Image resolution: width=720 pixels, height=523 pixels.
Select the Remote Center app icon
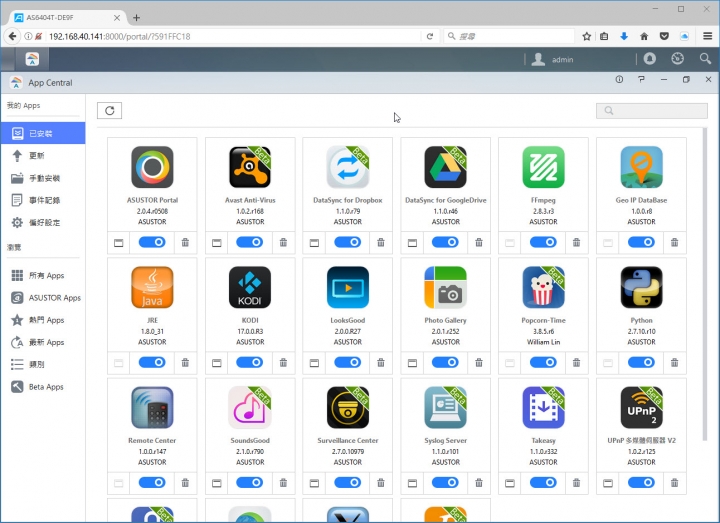[x=152, y=408]
